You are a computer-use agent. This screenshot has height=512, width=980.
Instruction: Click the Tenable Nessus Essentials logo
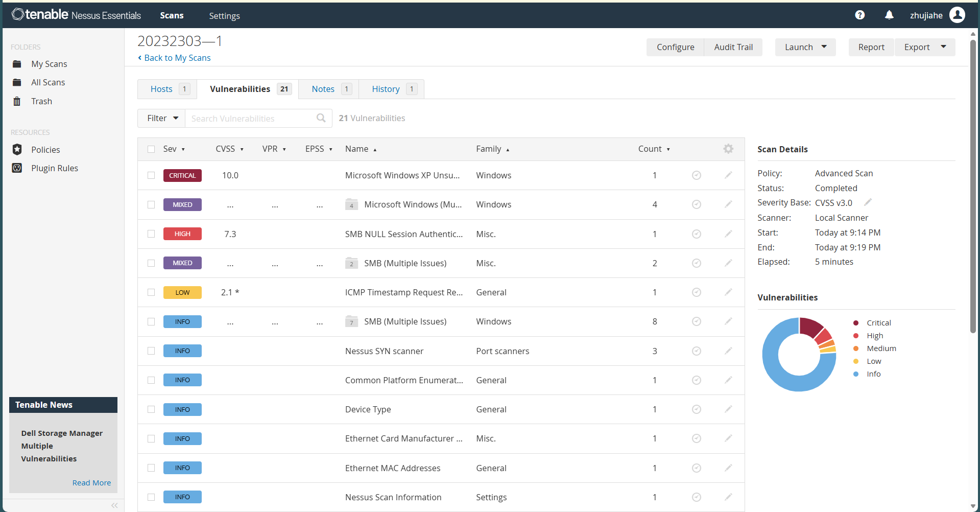coord(76,15)
